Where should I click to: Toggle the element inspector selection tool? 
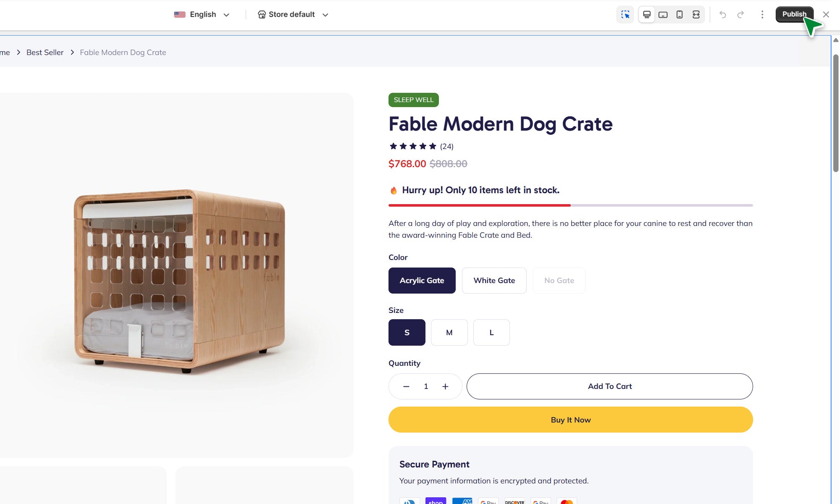[x=625, y=15]
